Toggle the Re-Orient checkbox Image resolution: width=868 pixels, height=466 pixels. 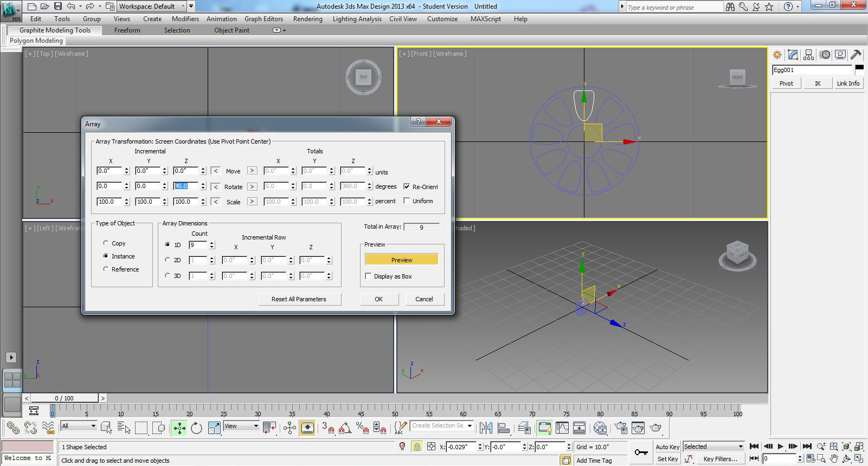click(407, 186)
